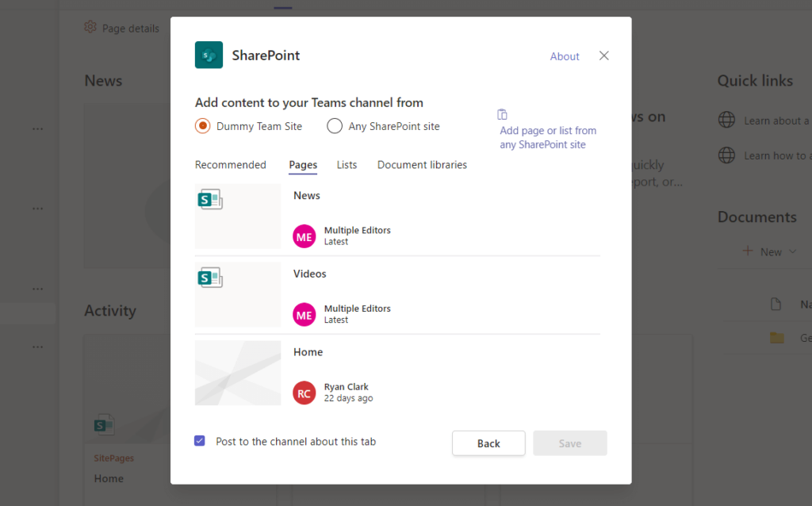Viewport: 812px width, 506px height.
Task: Click the Documents heading in background page
Action: click(x=757, y=217)
